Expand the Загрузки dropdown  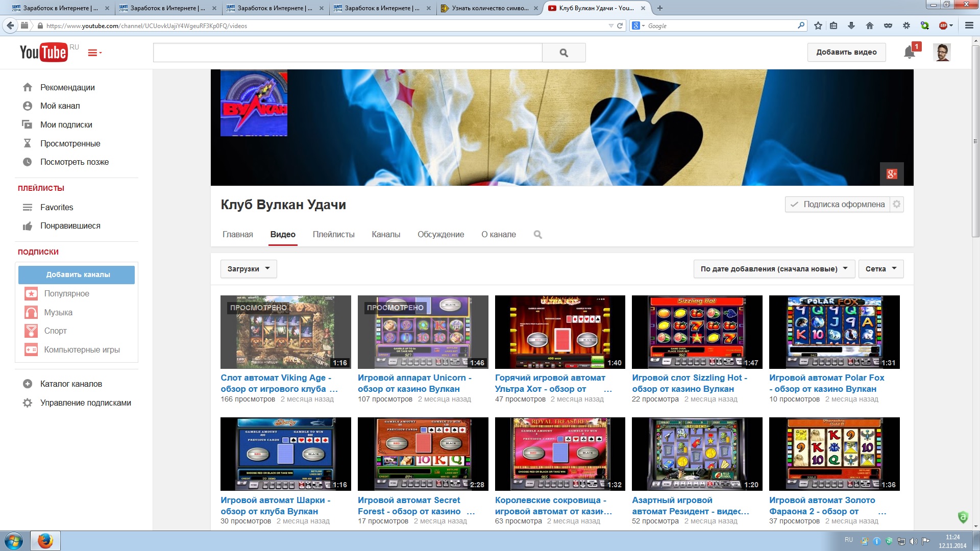coord(249,269)
